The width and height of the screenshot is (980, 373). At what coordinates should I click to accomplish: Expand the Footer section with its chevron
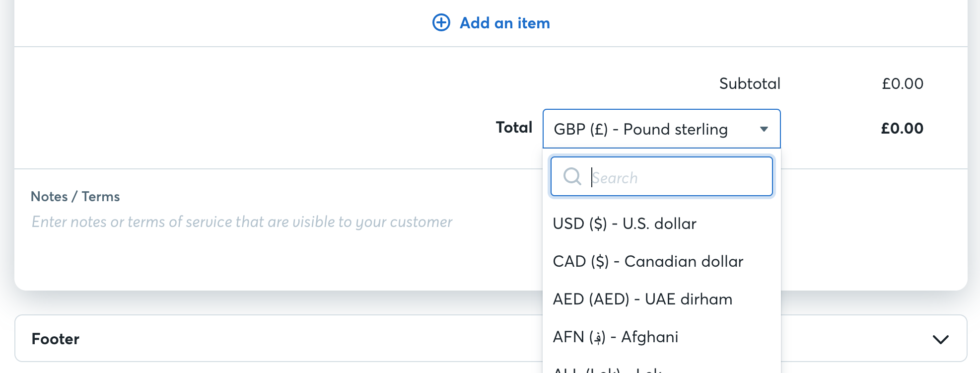[940, 339]
